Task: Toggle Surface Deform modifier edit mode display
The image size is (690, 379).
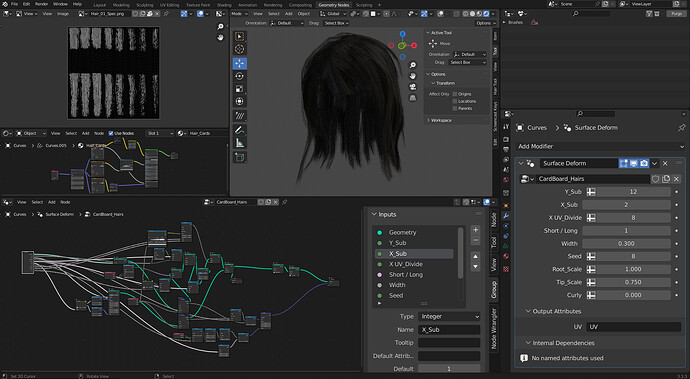Action: pos(624,163)
